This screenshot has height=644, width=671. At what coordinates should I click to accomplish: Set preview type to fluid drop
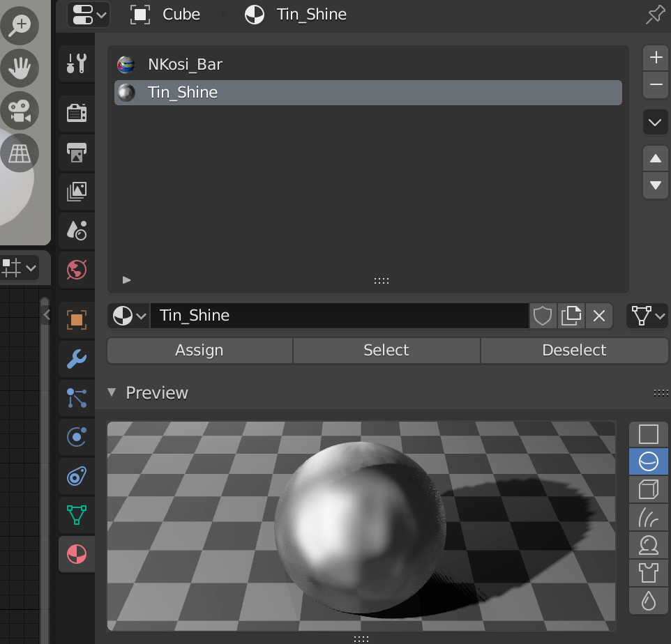point(648,601)
